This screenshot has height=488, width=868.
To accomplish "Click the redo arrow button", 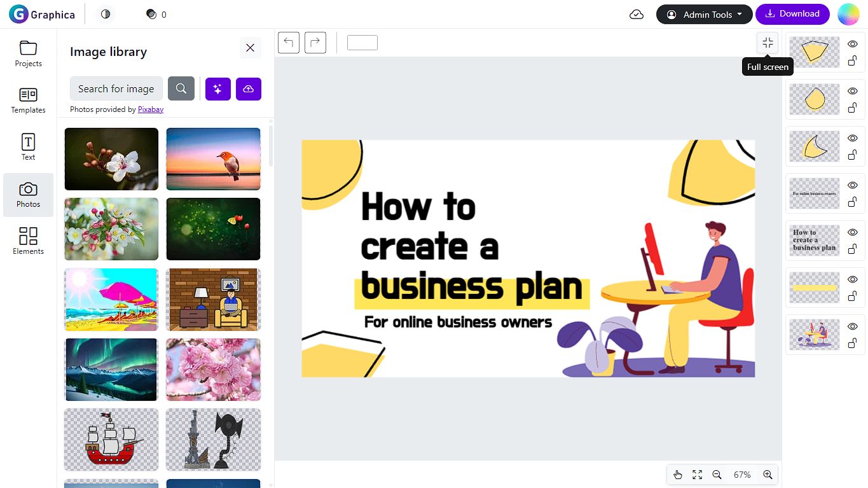I will (315, 43).
